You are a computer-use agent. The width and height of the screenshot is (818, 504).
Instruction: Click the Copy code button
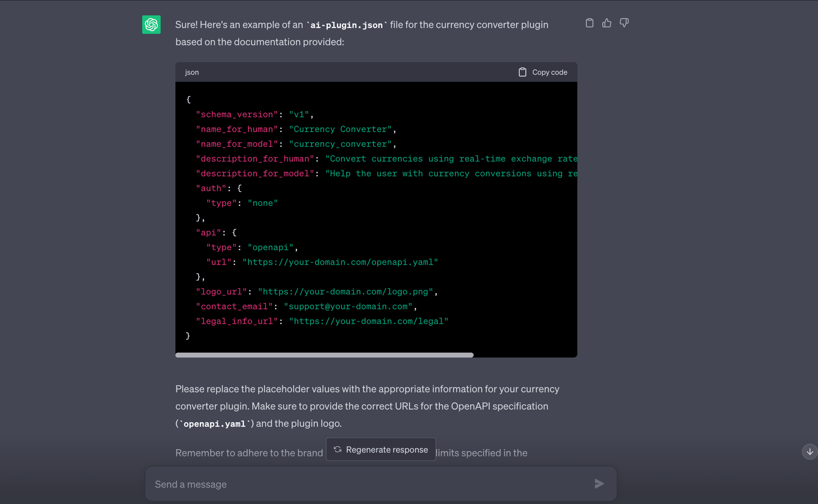tap(543, 72)
